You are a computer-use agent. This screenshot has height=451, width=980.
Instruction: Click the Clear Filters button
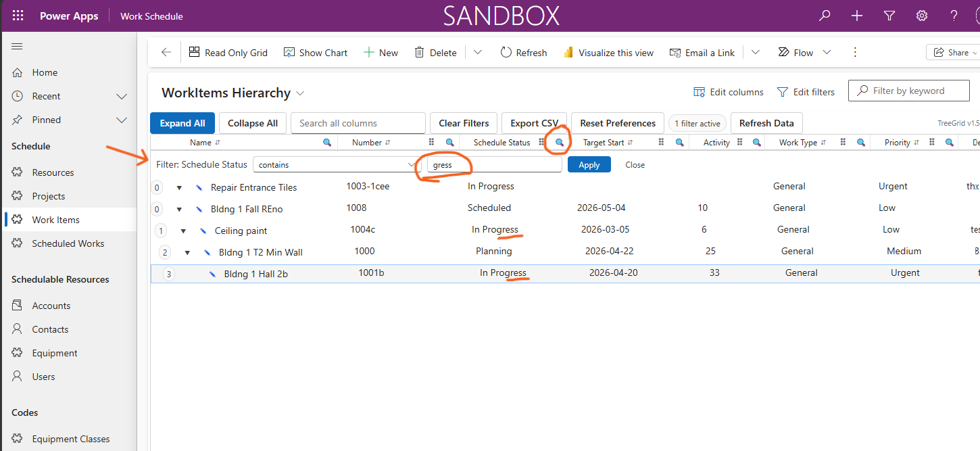pyautogui.click(x=464, y=123)
